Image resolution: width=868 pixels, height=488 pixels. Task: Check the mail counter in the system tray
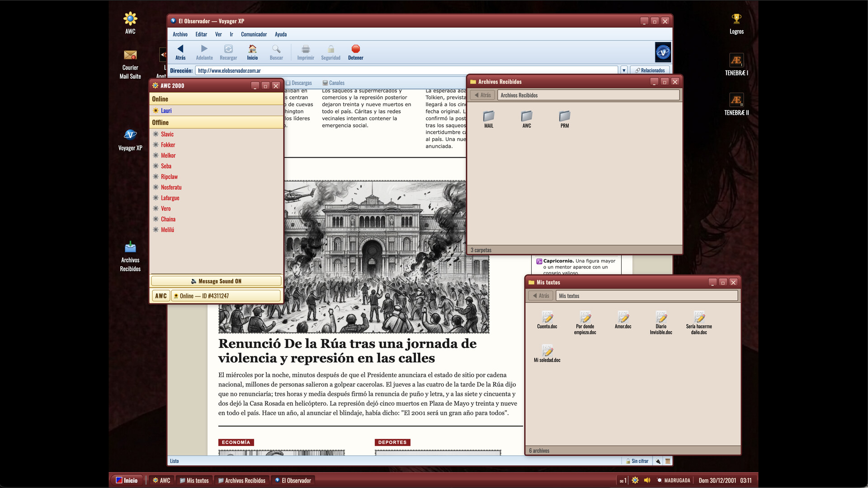click(x=623, y=480)
